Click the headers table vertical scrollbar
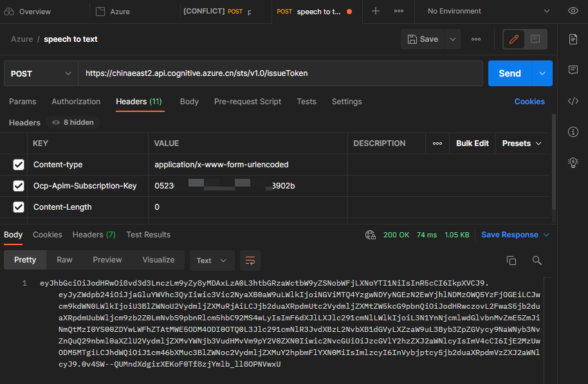Viewport: 588px width, 384px height. coord(553,162)
